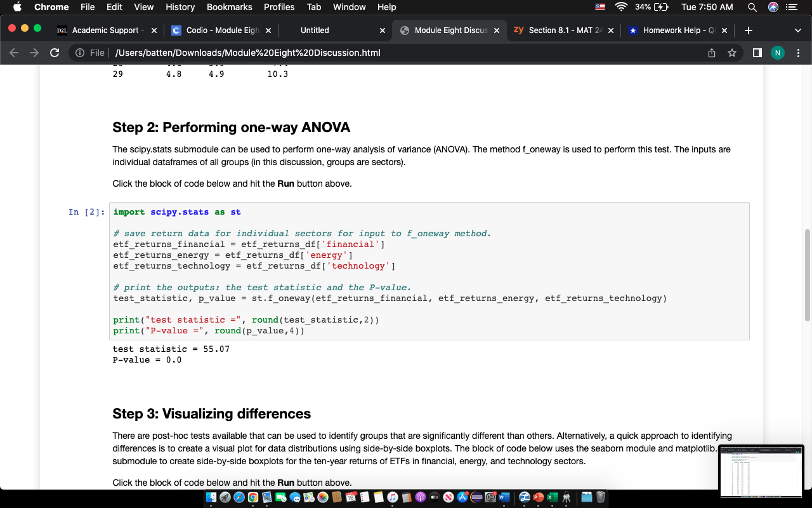Screen dimensions: 812x508
Task: Open News app in the dock
Action: pos(448,497)
